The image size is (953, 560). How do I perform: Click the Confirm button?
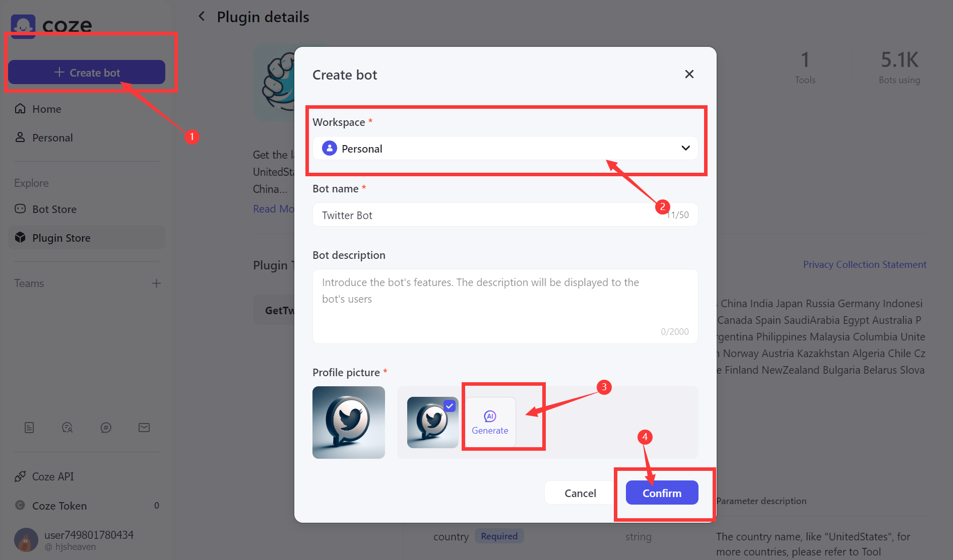tap(662, 493)
